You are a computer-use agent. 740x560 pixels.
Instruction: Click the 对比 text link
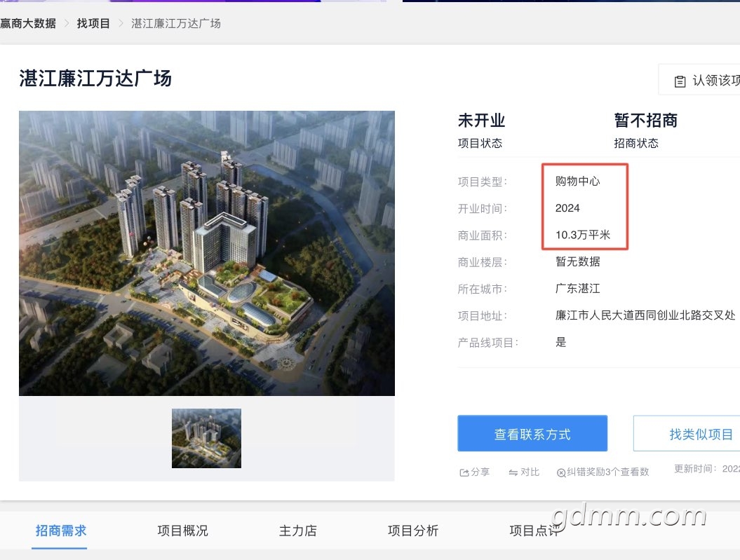tap(530, 472)
